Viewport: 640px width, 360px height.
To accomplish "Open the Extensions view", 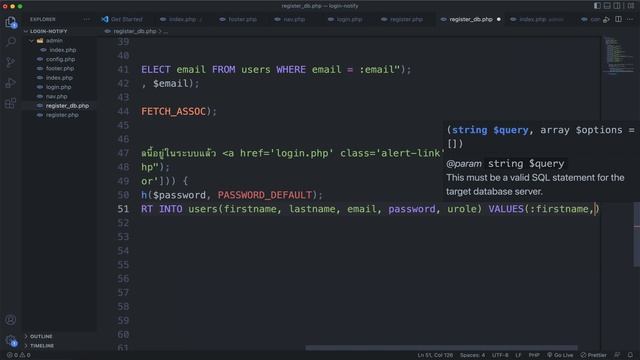I will tap(11, 103).
